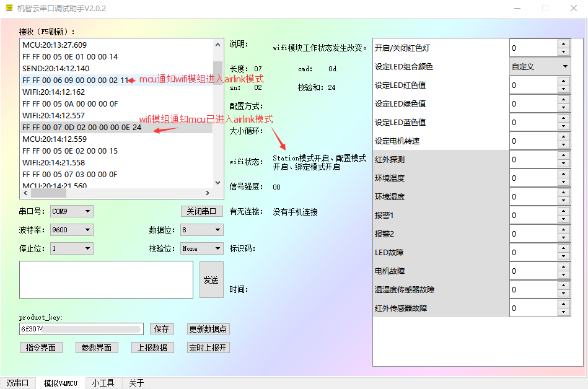Image resolution: width=588 pixels, height=389 pixels.
Task: Switch to the 双串口 tab
Action: (17, 383)
